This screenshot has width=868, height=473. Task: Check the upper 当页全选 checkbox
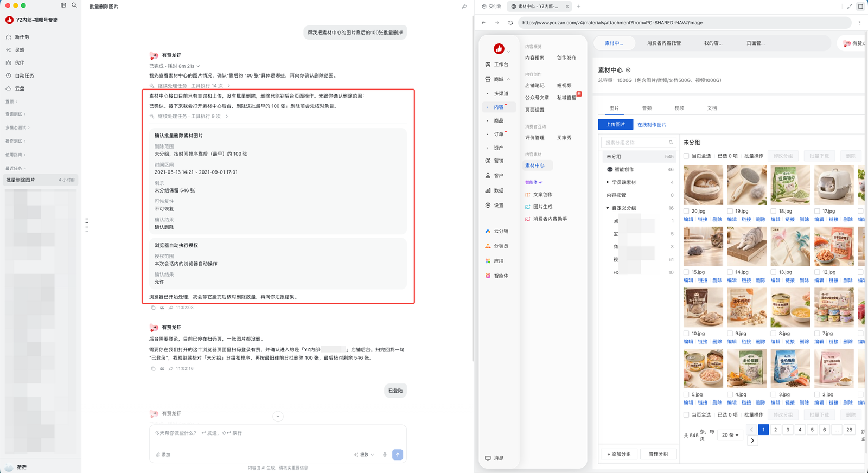(686, 156)
